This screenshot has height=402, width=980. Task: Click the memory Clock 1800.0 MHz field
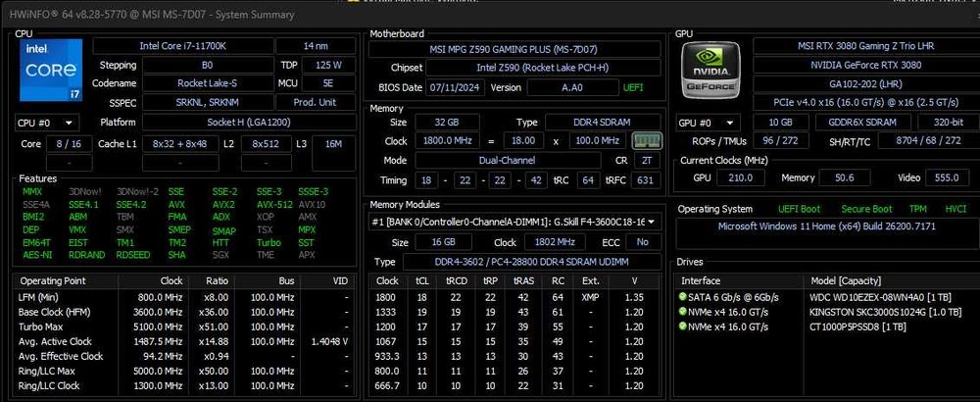tap(447, 141)
